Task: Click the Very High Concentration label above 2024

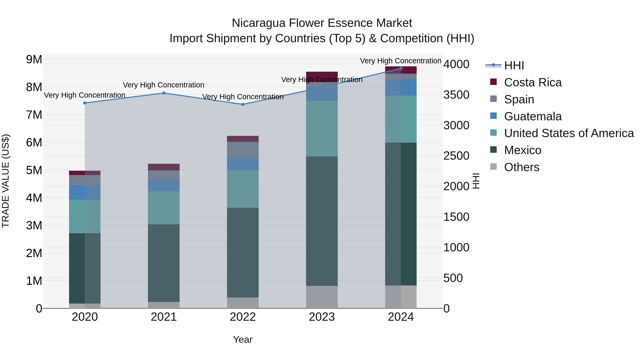Action: tap(401, 61)
